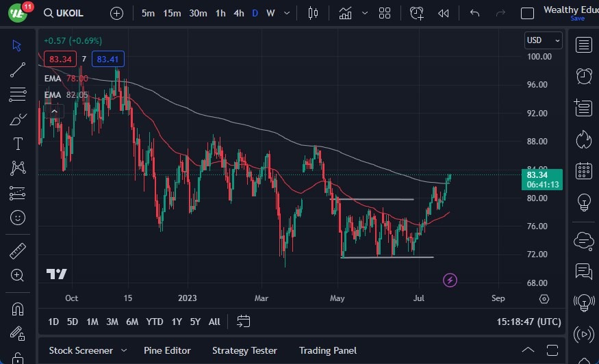Select the Text annotation tool
This screenshot has width=599, height=364.
pyautogui.click(x=18, y=144)
